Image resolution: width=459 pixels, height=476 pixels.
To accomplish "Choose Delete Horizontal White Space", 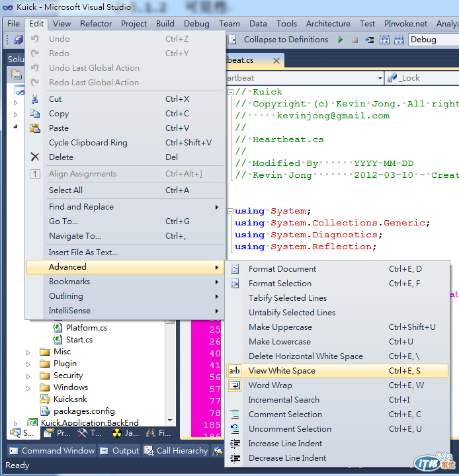I will coord(337,356).
